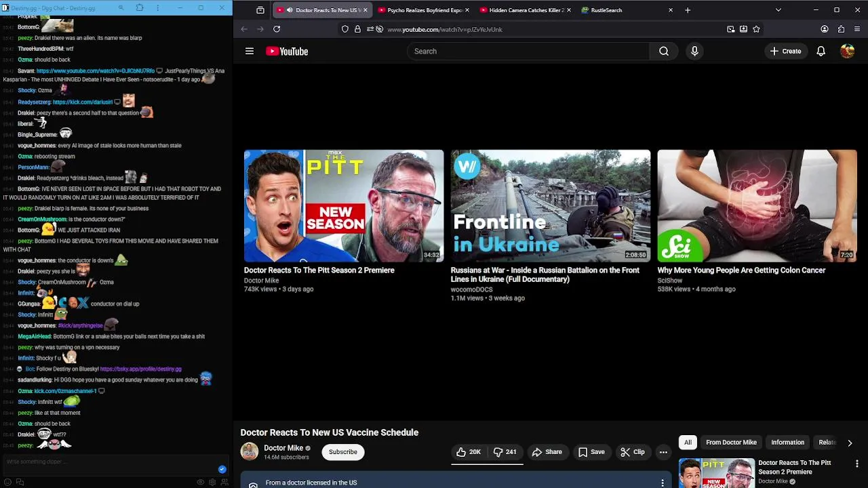Open the browser profile account icon
This screenshot has height=488, width=868.
click(825, 29)
